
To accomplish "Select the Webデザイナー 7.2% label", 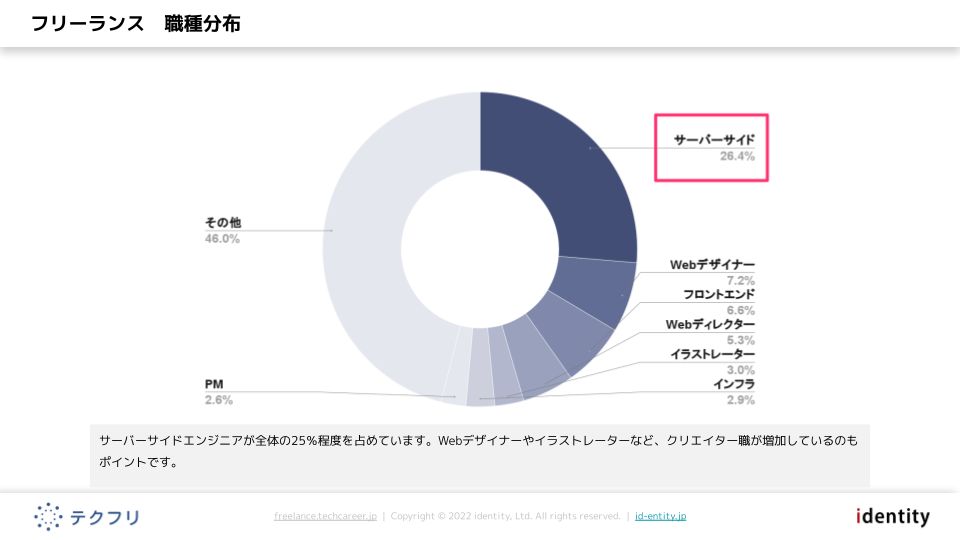I will click(x=712, y=272).
